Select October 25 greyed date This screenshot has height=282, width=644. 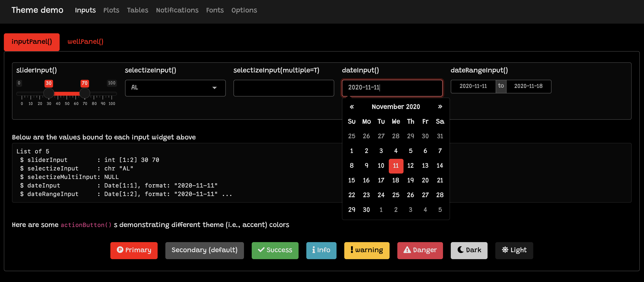point(351,136)
